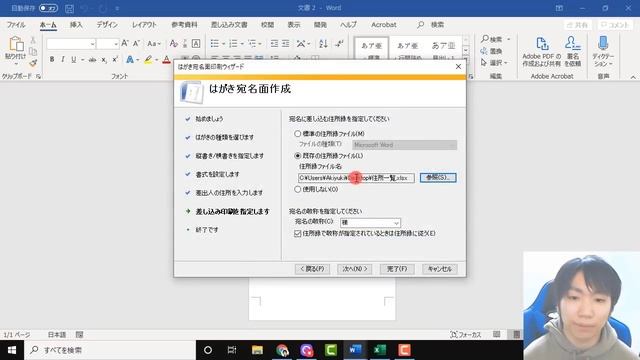
Task: Select the 使用しない radio button
Action: click(298, 189)
